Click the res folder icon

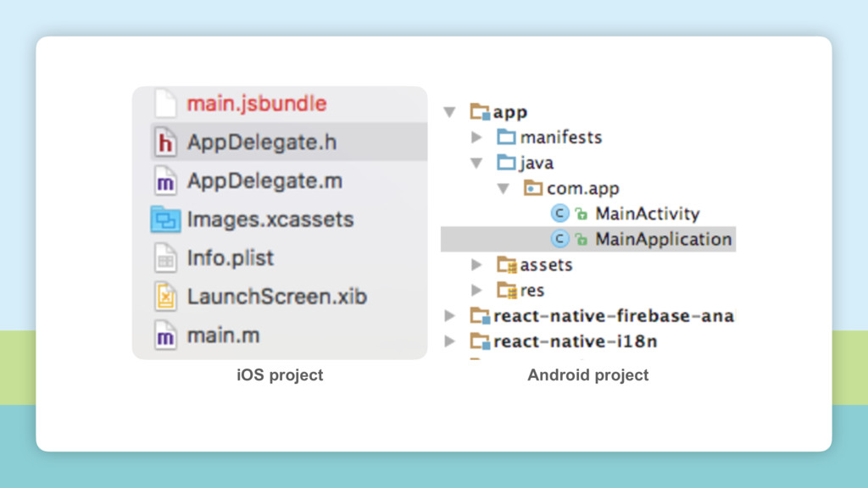507,290
